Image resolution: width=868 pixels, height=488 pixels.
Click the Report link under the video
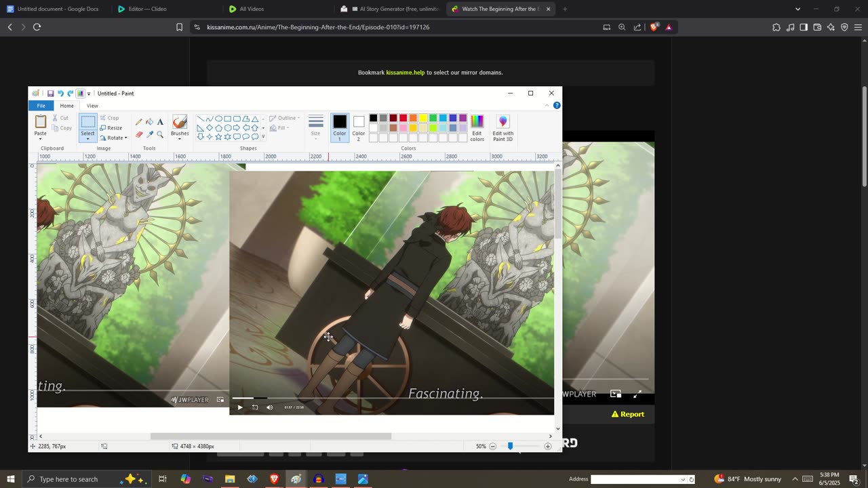(628, 414)
